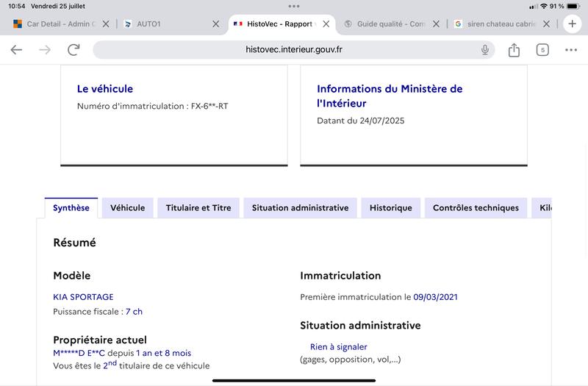This screenshot has height=386, width=588.
Task: Tap the Wi-Fi status icon
Action: click(x=543, y=7)
